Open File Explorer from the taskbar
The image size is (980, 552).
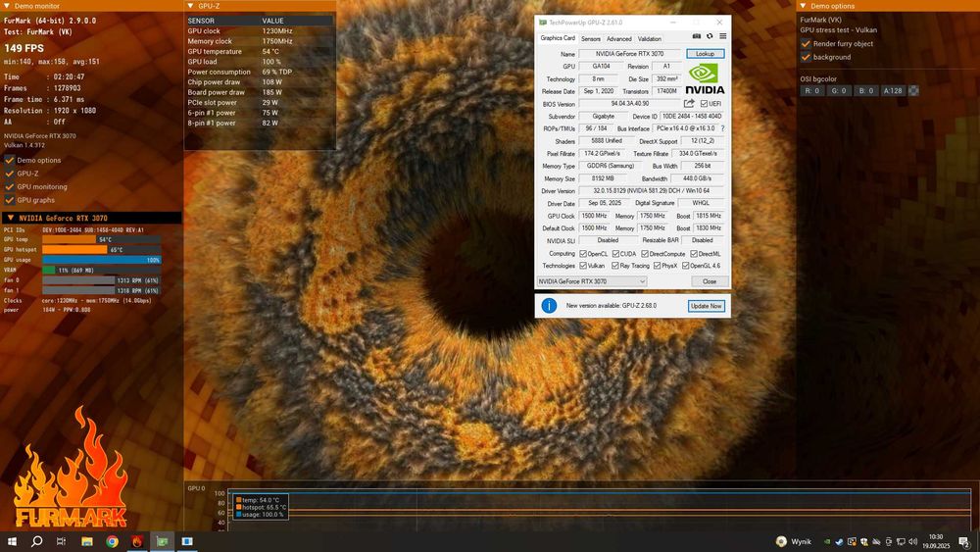(x=87, y=541)
